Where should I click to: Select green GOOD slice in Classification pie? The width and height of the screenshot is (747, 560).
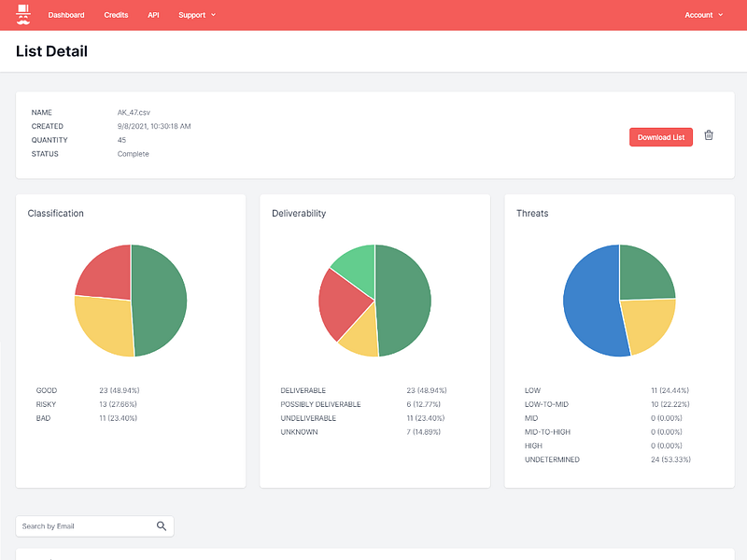pos(160,300)
